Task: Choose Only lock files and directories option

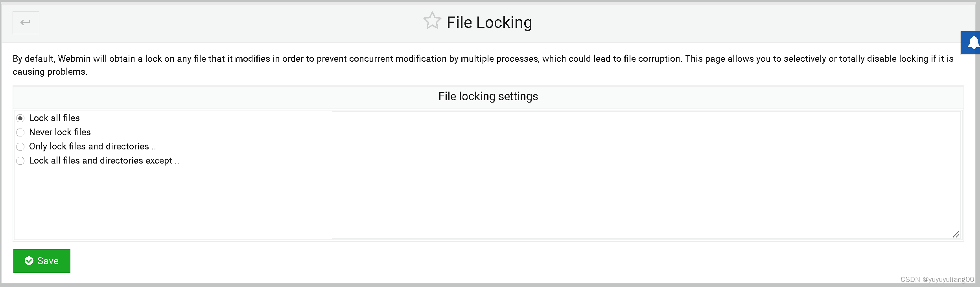Action: click(x=20, y=147)
